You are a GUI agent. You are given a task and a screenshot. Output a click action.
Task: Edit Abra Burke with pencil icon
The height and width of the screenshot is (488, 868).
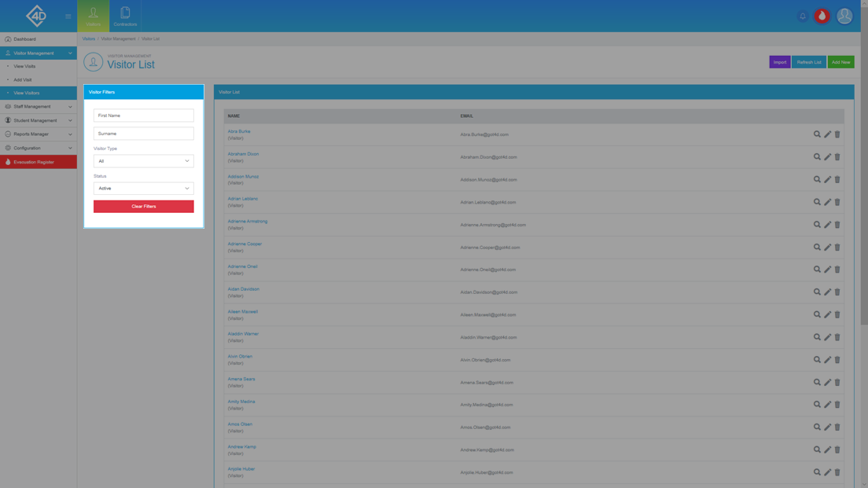827,134
